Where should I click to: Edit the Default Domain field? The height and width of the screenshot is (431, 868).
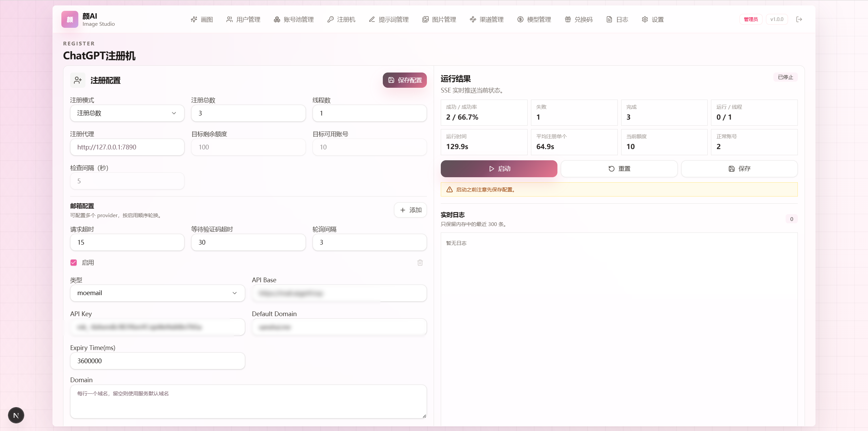tap(339, 327)
